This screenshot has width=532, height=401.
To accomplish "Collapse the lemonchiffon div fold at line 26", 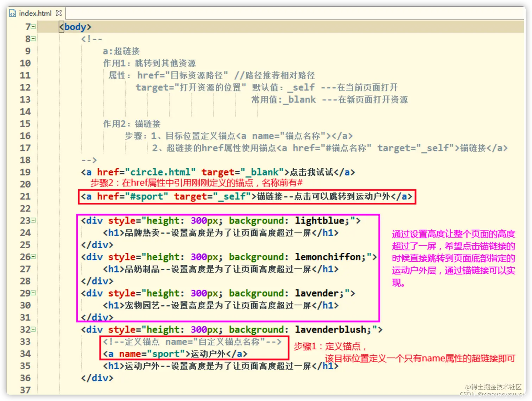I will [33, 257].
